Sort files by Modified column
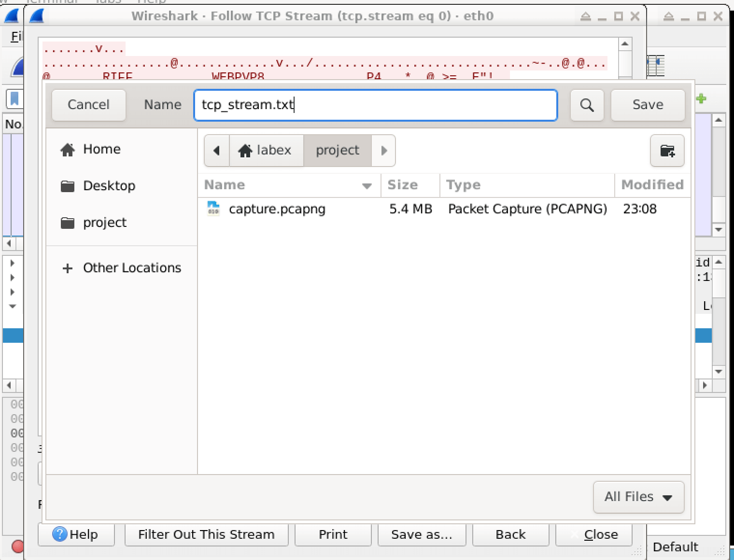Image resolution: width=734 pixels, height=560 pixels. coord(652,185)
